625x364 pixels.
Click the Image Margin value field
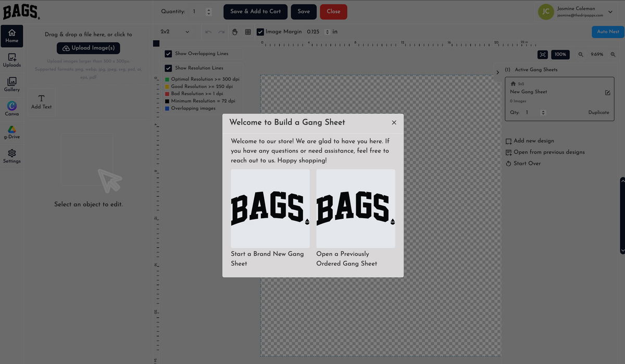[x=315, y=32]
